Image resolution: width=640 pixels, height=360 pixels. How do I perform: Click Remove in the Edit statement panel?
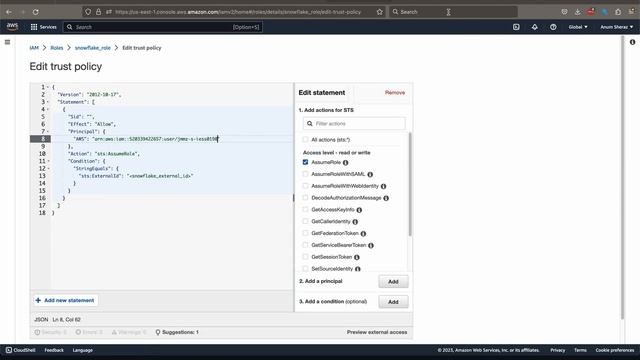(x=395, y=93)
